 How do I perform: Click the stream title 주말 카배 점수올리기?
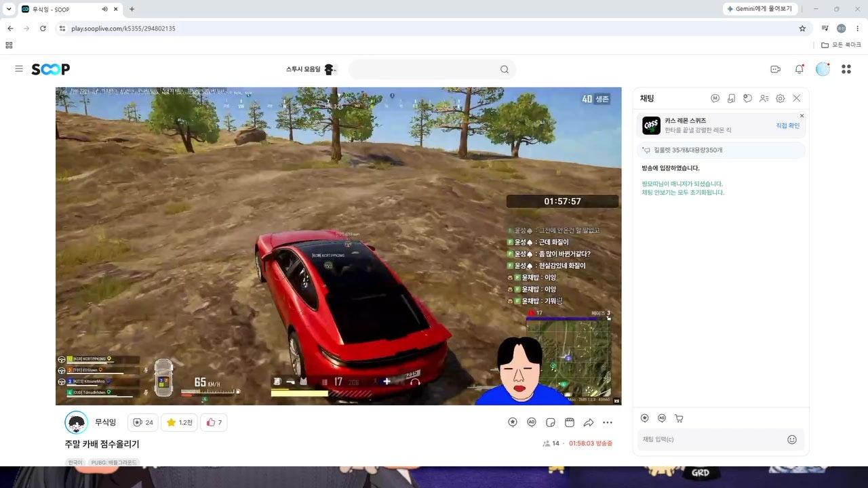[x=102, y=444]
